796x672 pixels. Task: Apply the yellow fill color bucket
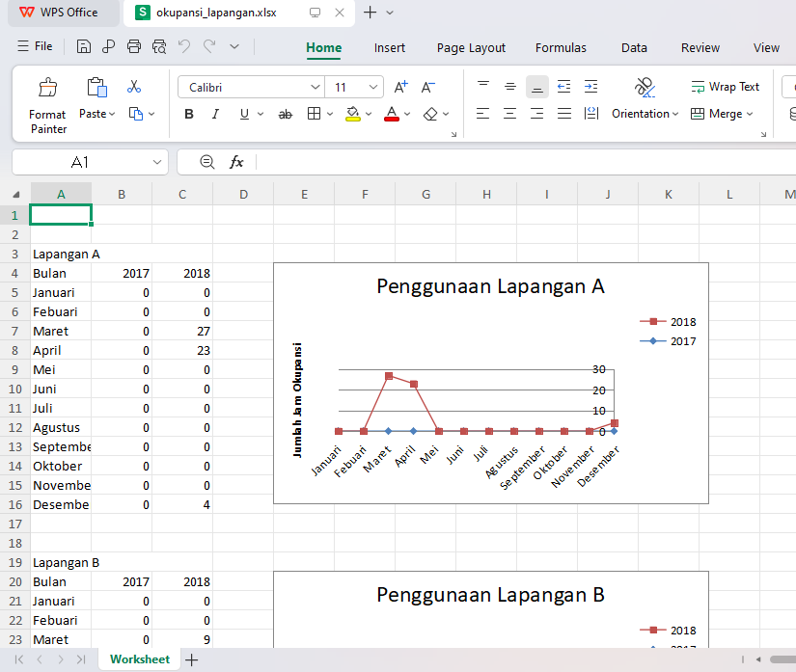[353, 114]
